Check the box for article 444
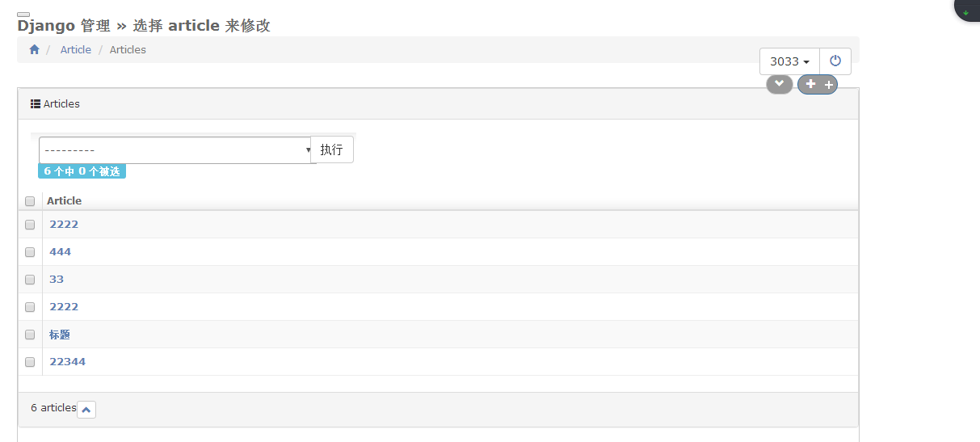The image size is (980, 442). [x=30, y=252]
